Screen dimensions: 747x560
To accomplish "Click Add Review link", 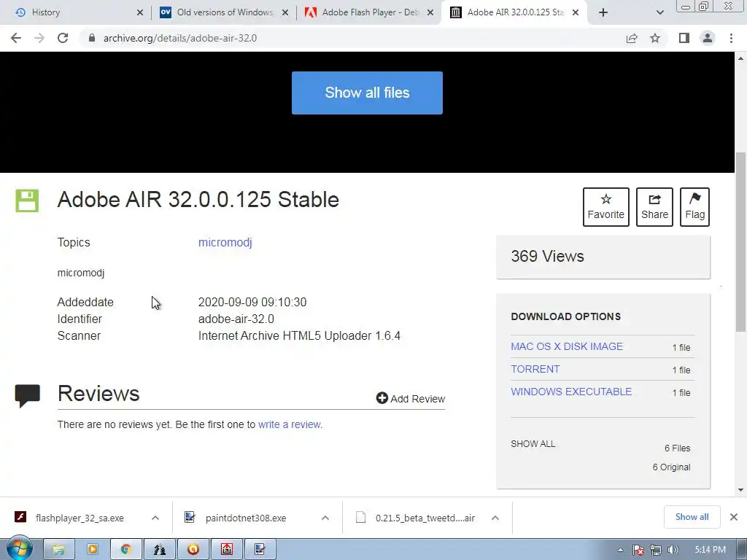I will pyautogui.click(x=410, y=399).
